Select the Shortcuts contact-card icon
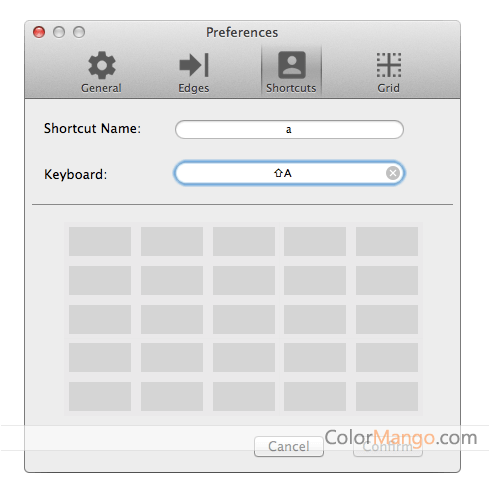 pyautogui.click(x=292, y=65)
